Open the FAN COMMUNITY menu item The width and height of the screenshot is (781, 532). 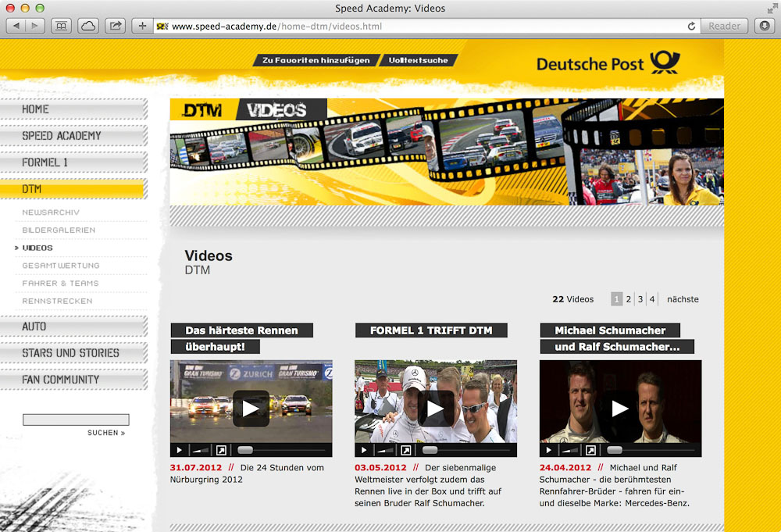73,380
